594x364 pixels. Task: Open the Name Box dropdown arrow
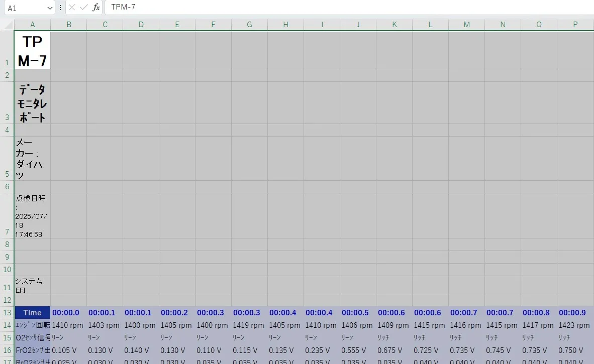[x=50, y=8]
